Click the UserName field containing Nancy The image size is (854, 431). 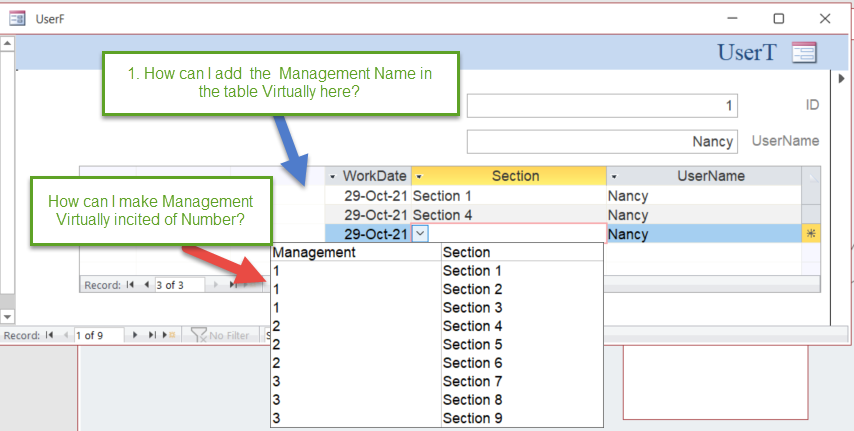[602, 142]
